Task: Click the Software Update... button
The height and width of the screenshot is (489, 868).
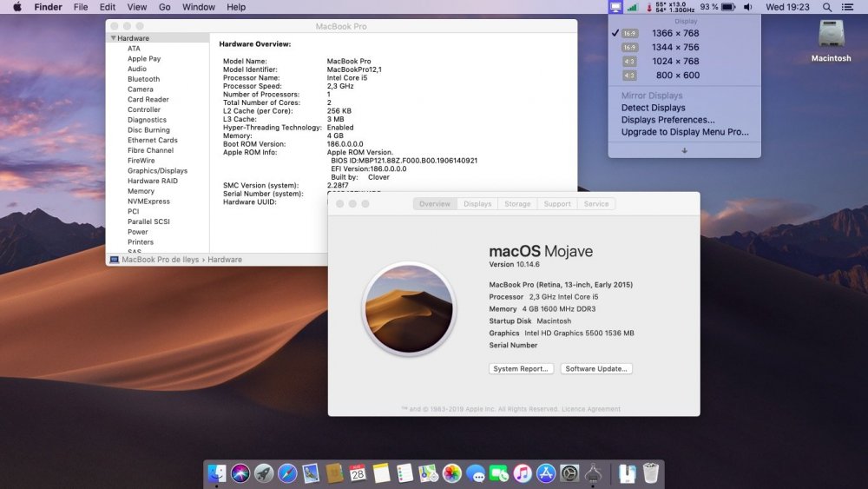Action: coord(596,369)
